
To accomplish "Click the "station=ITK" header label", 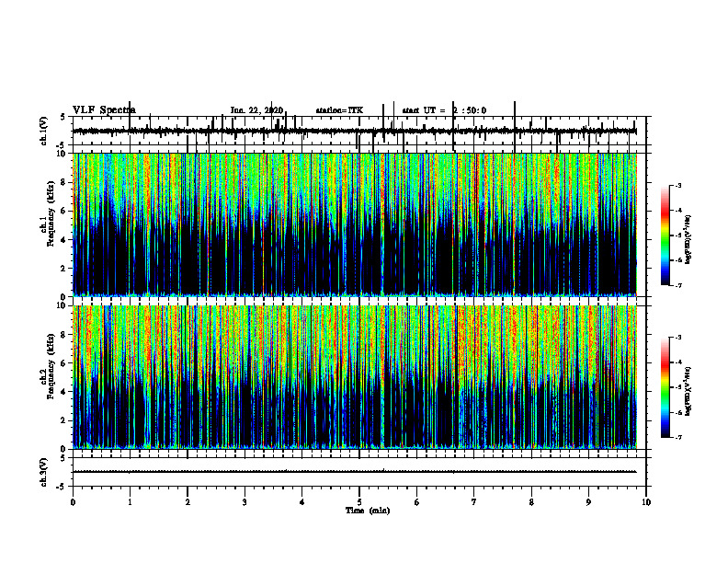I will [x=339, y=110].
